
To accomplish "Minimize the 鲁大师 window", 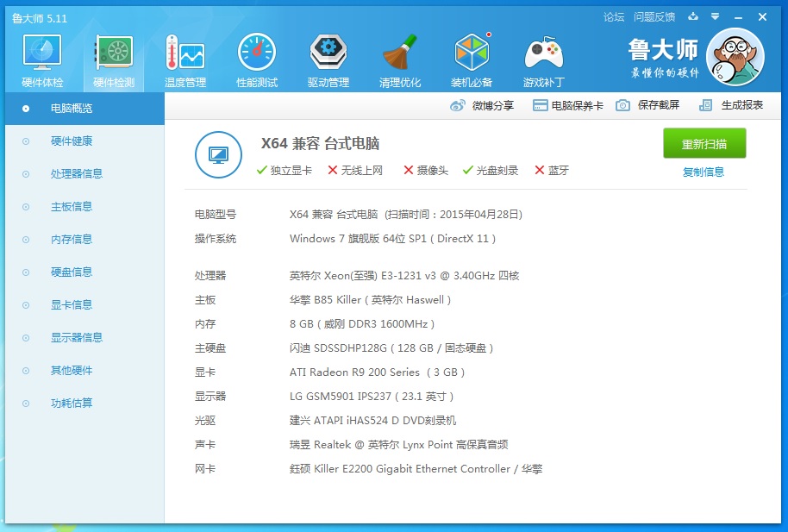I will [738, 17].
